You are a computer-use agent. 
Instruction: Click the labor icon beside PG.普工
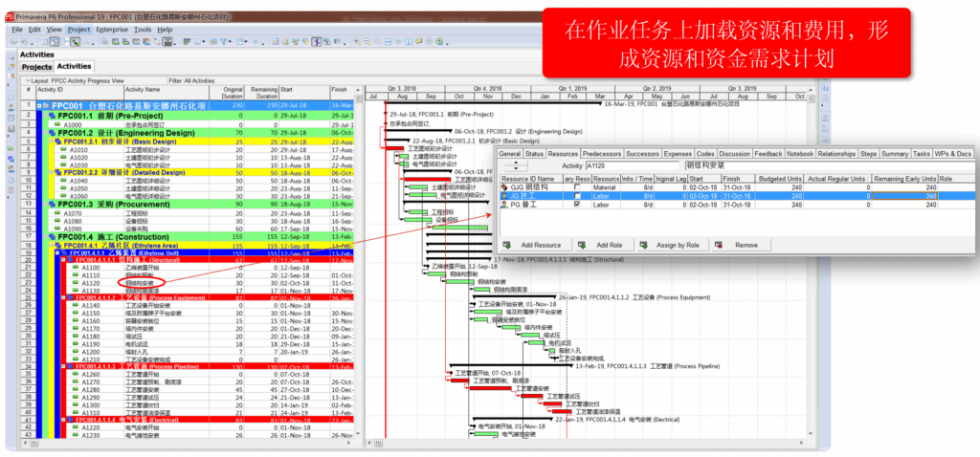point(504,205)
